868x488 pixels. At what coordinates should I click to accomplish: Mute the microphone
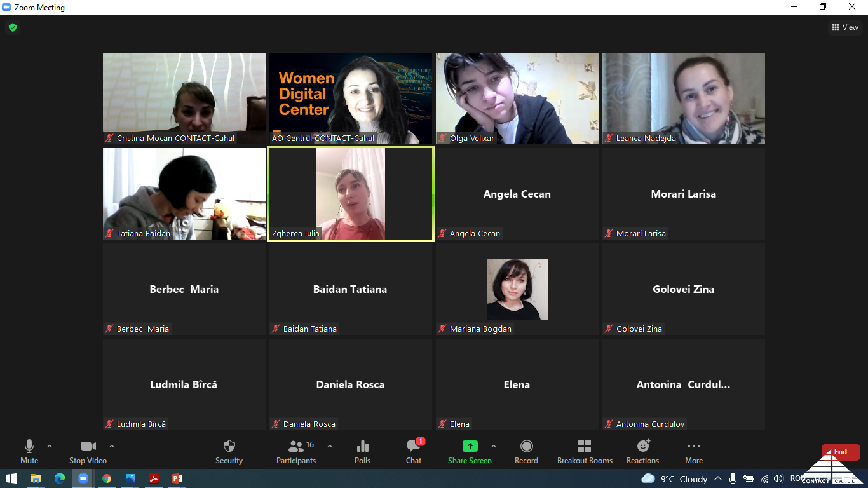pos(29,452)
